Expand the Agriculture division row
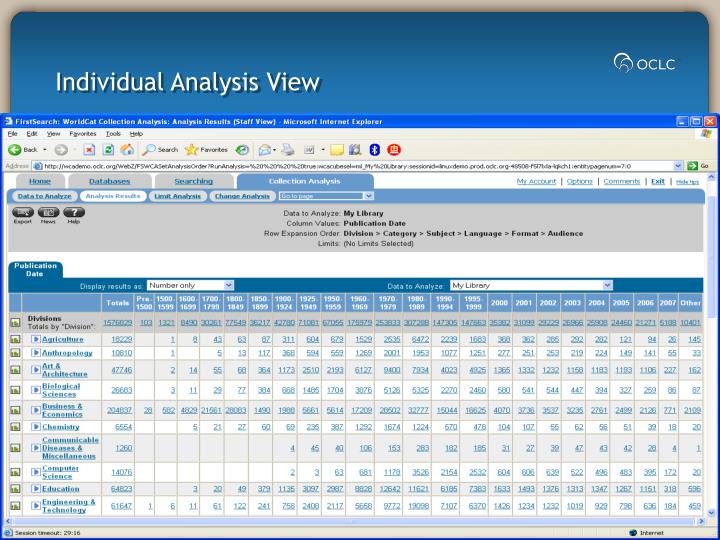 36,339
